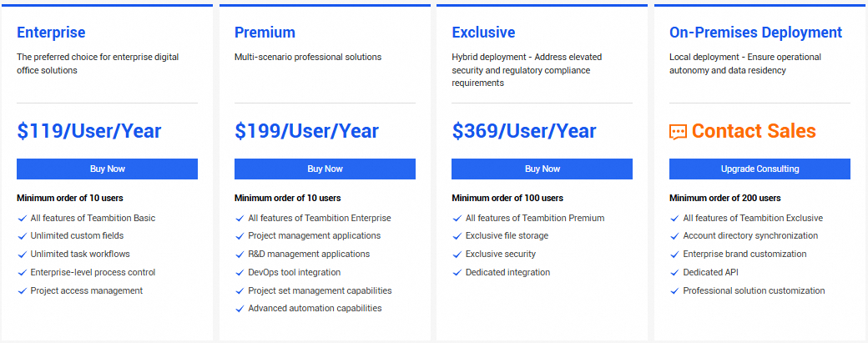Viewport: 868px width, 343px height.
Task: Click checkmark icon next to Exclusive file storage
Action: 457,236
